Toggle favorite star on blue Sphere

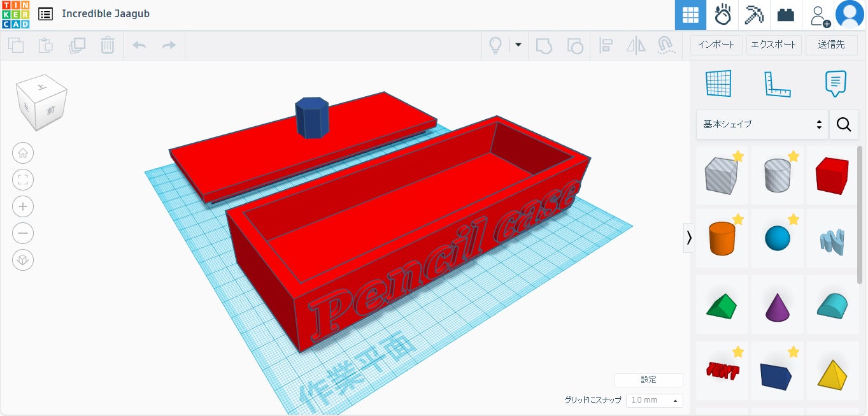[793, 219]
